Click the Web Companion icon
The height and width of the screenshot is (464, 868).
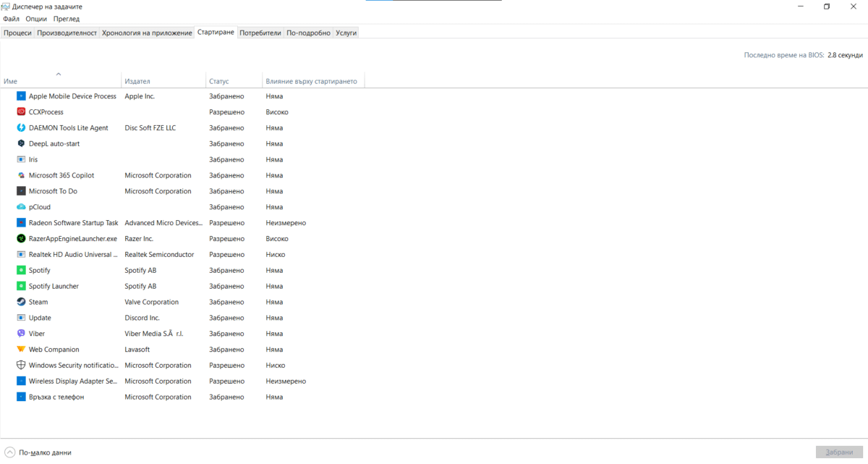[22, 350]
